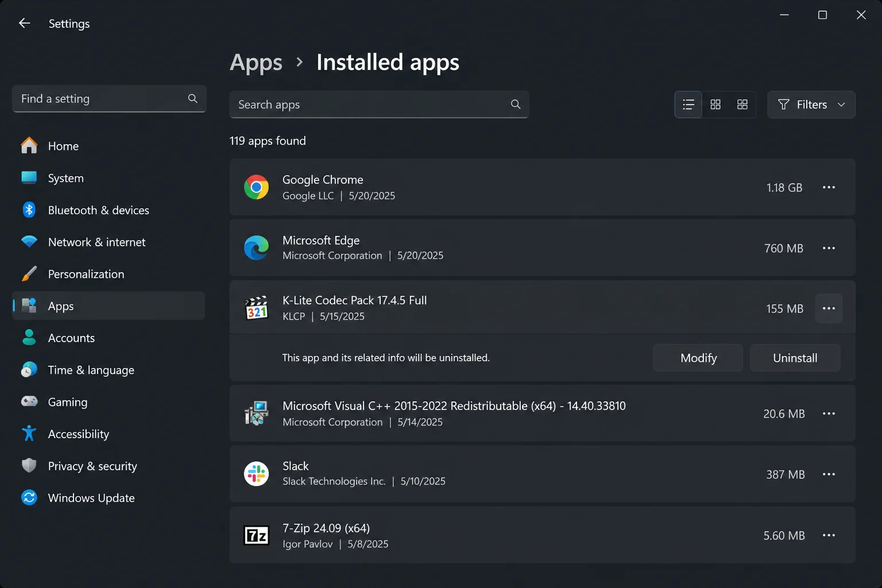Open more options for Slack
Screen dimensions: 882x588
[829, 474]
